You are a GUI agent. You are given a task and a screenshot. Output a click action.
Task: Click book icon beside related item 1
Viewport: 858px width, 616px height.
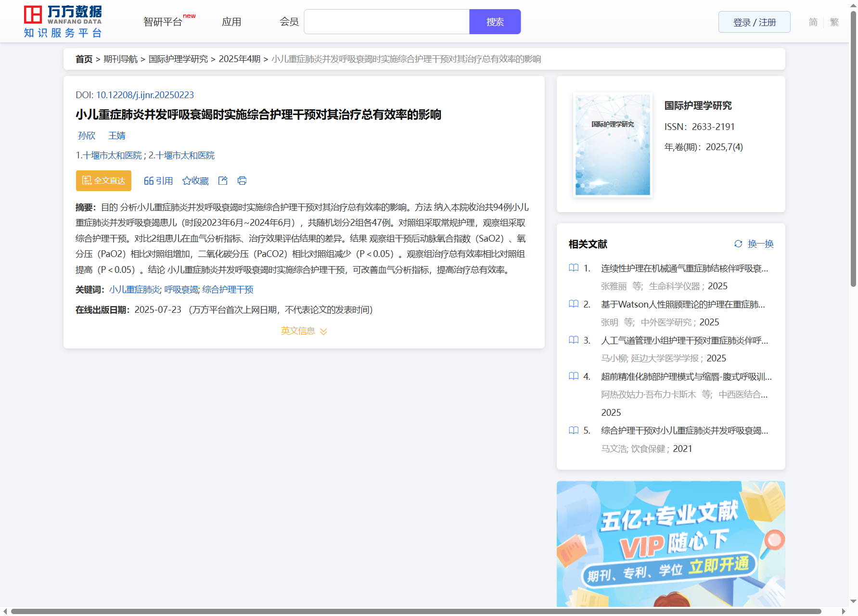pos(574,268)
